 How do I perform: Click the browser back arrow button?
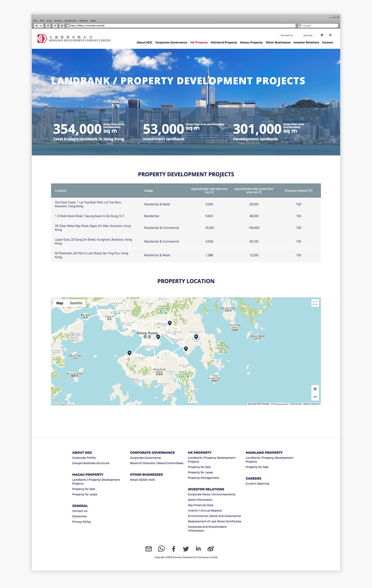[x=36, y=26]
